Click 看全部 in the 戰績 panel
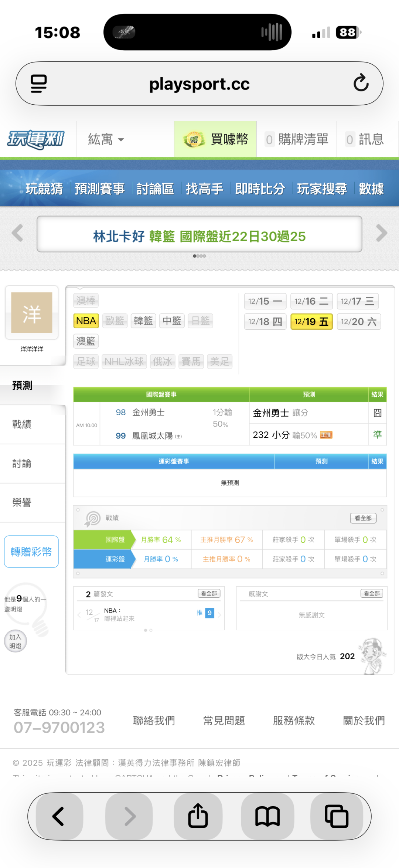Screen dimensions: 399x868 (363, 518)
